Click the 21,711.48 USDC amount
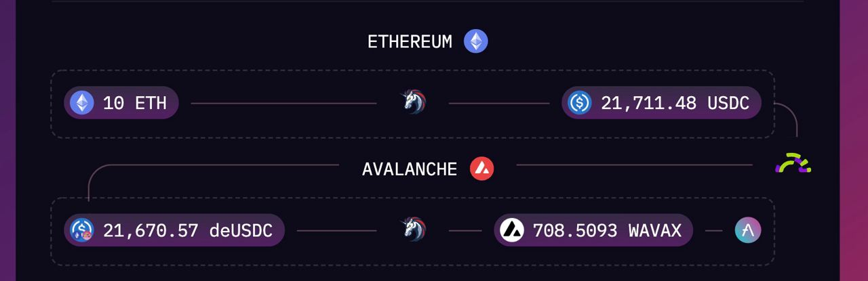868x281 pixels. tap(675, 103)
